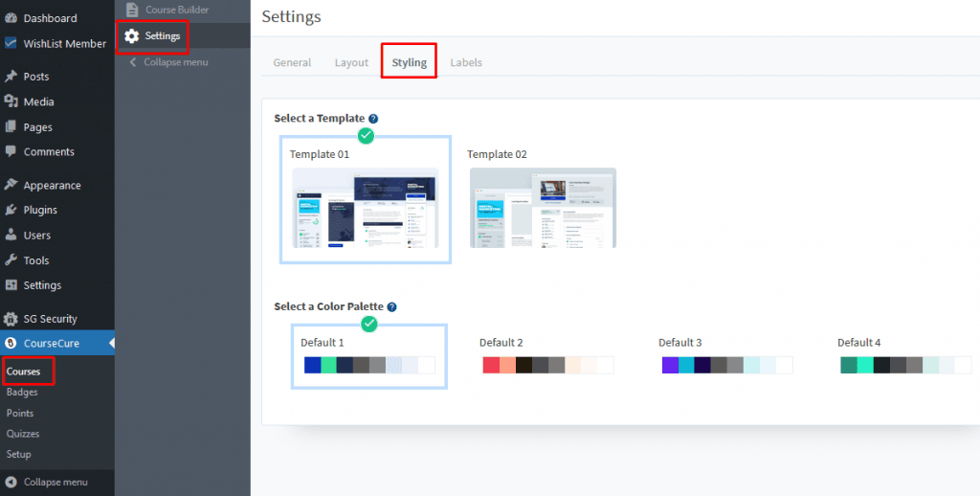Click the CourseCure logo icon

(11, 343)
